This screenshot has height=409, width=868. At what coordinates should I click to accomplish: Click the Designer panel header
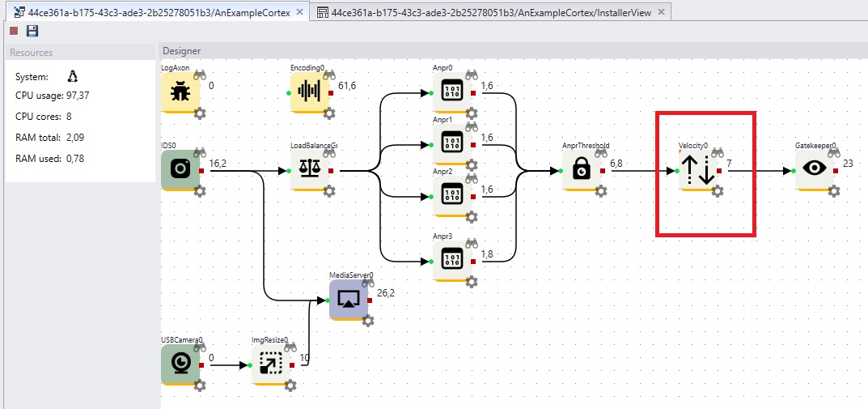click(x=513, y=51)
